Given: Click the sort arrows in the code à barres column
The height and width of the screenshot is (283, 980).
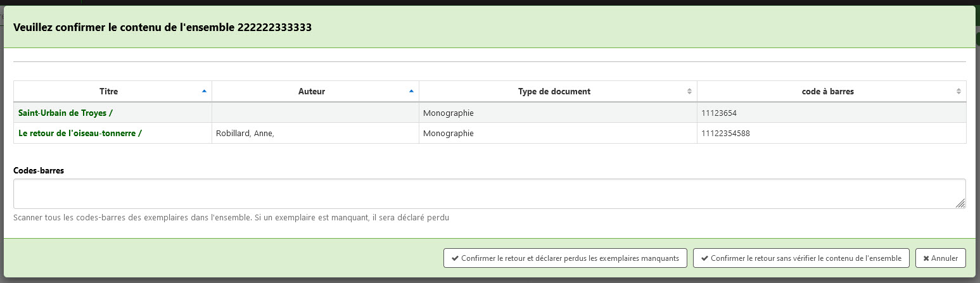Looking at the screenshot, I should (958, 91).
